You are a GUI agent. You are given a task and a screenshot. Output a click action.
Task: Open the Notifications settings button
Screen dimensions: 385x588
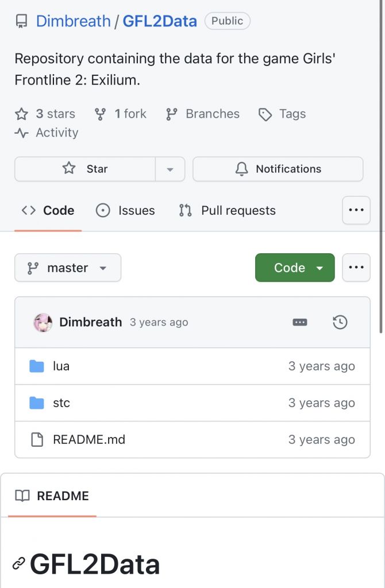278,169
